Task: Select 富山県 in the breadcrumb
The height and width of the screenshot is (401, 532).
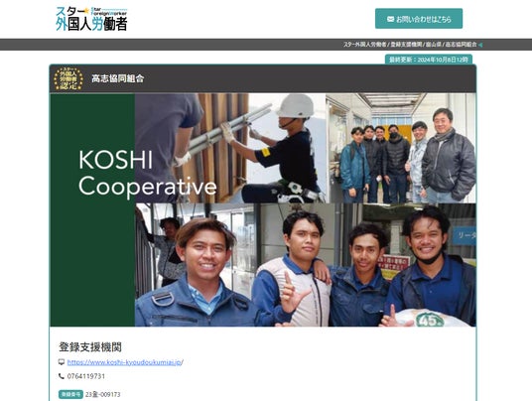Action: [x=434, y=45]
